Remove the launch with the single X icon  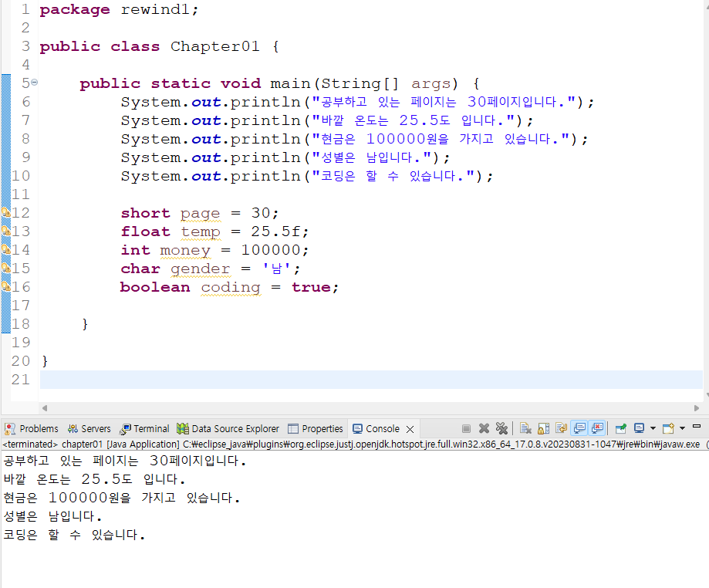coord(484,428)
